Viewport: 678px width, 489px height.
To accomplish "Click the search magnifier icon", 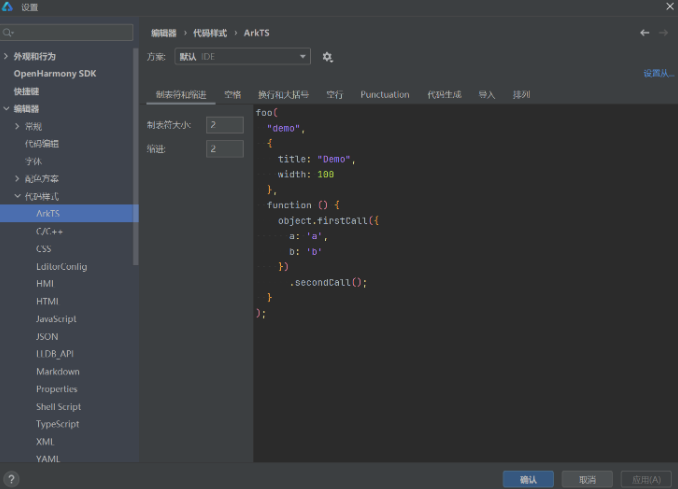I will 8,32.
